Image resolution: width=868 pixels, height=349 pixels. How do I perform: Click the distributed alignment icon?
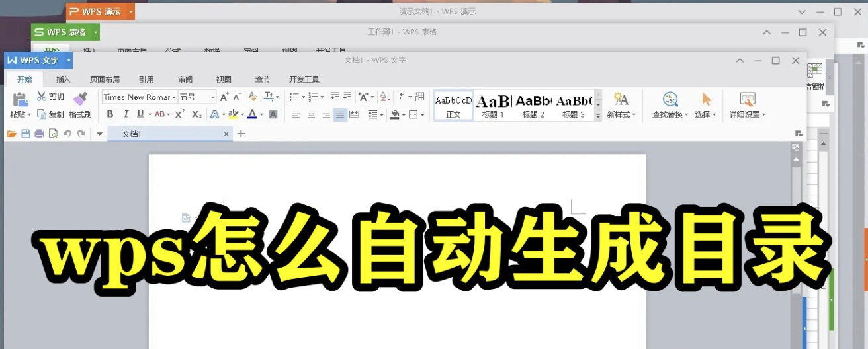(354, 114)
